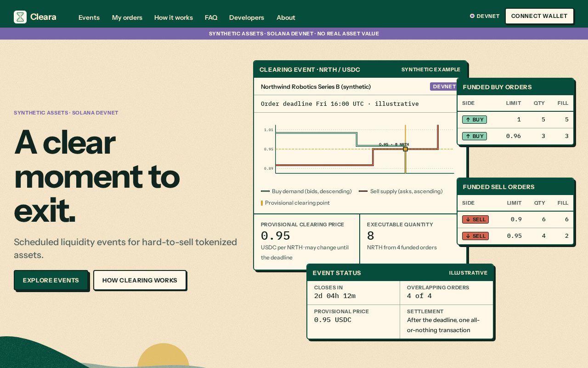588x368 pixels.
Task: Click the DEVNET status dot indicator
Action: (x=472, y=16)
